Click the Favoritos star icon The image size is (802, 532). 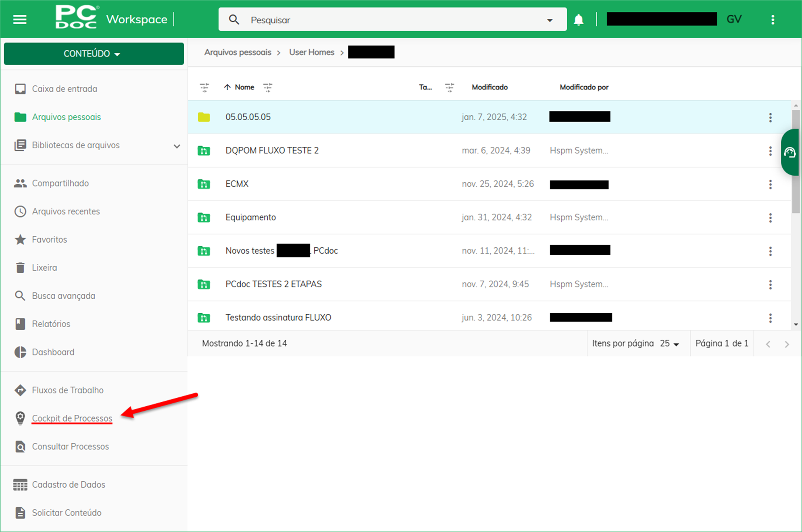pyautogui.click(x=20, y=239)
